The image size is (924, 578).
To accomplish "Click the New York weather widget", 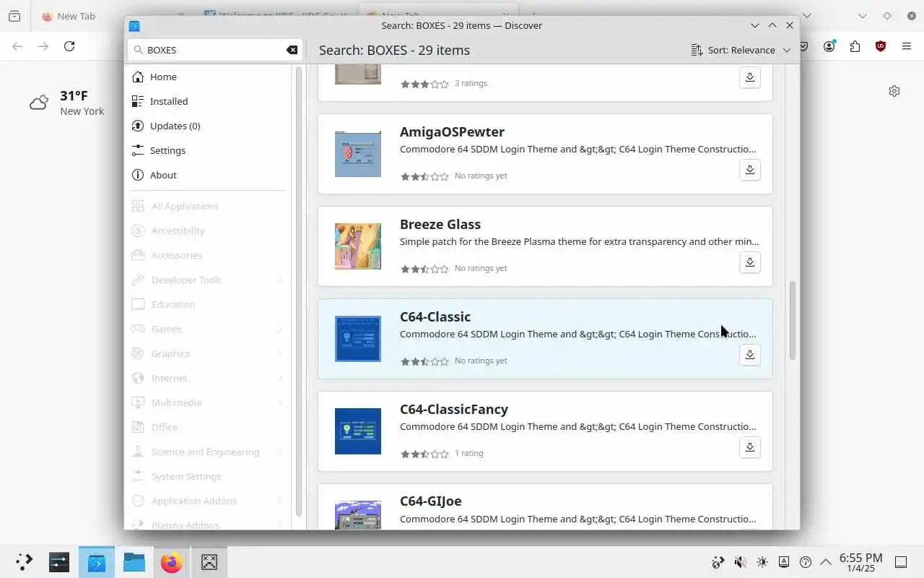I will click(x=67, y=103).
